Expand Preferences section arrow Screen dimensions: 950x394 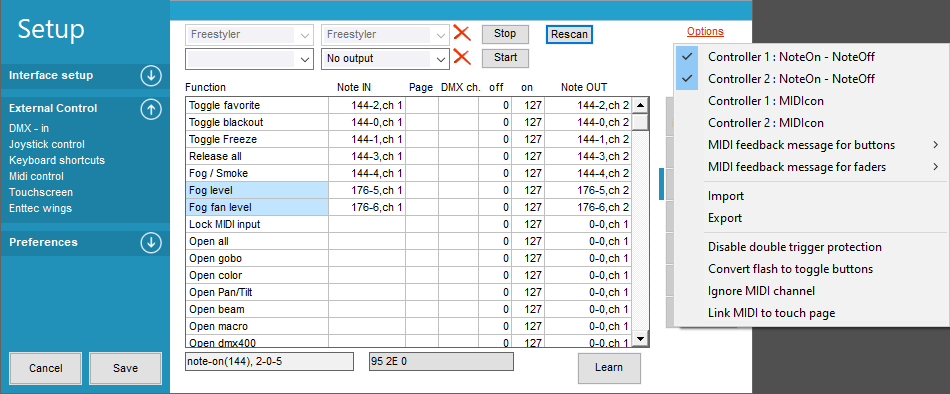click(x=151, y=242)
